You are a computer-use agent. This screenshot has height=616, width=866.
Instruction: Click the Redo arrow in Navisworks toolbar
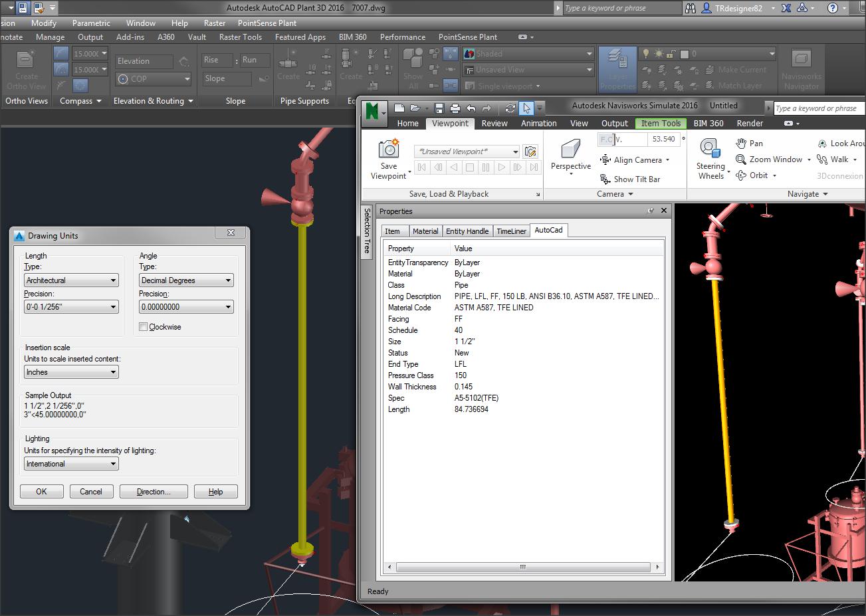[487, 108]
